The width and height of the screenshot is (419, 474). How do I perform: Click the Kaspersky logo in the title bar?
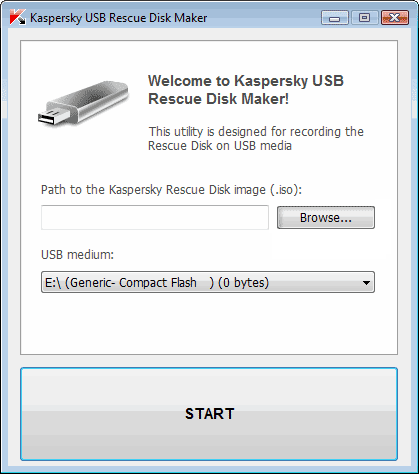click(x=18, y=17)
